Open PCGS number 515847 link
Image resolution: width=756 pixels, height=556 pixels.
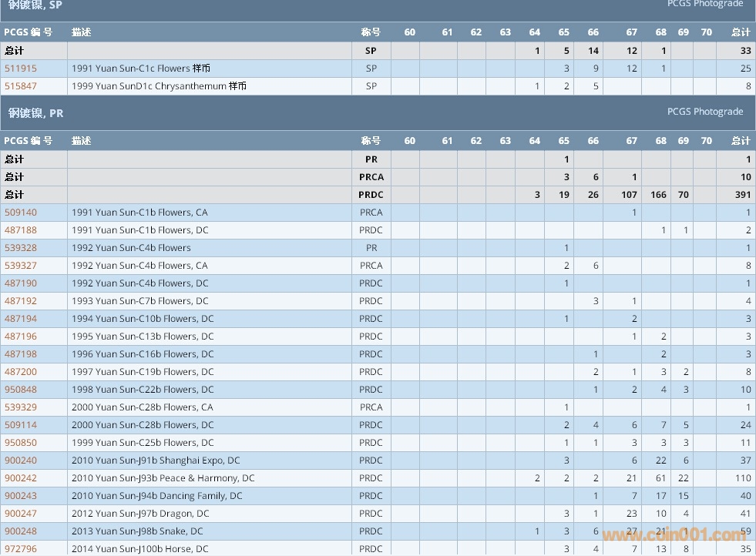21,86
